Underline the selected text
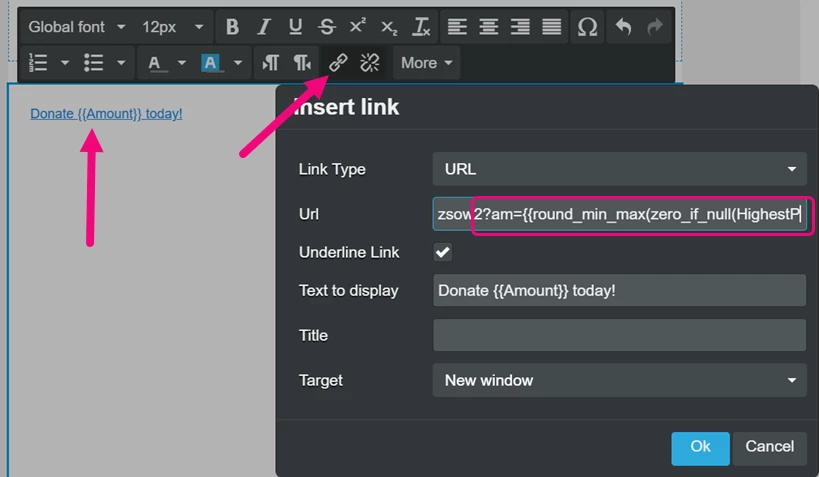 pos(295,27)
